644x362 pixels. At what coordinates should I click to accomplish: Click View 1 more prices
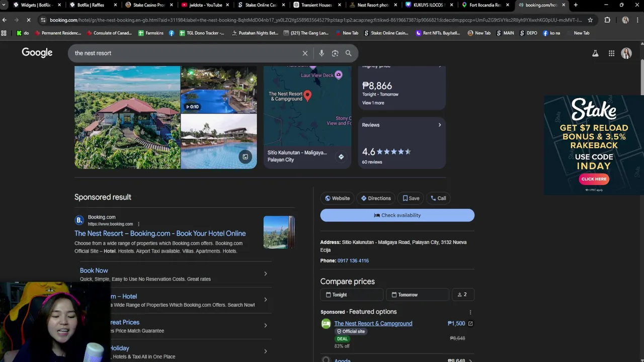(373, 103)
